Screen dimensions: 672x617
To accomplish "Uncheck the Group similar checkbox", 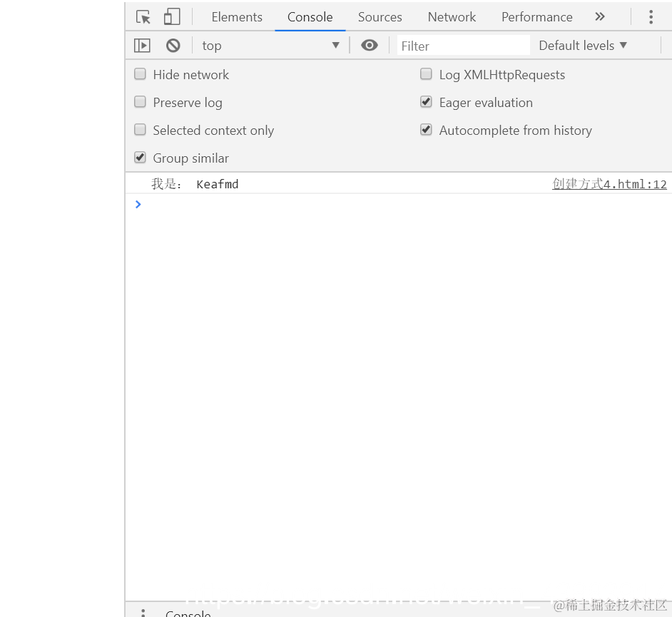I will pos(140,158).
